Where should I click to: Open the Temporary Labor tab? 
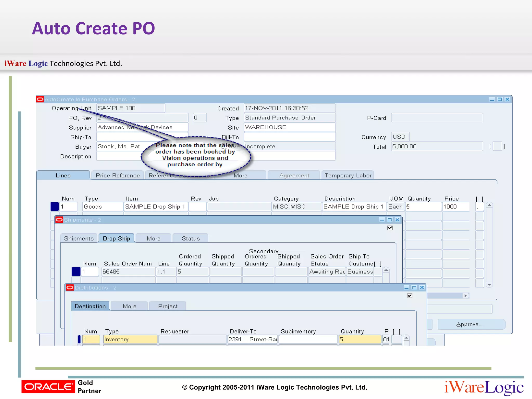[348, 175]
